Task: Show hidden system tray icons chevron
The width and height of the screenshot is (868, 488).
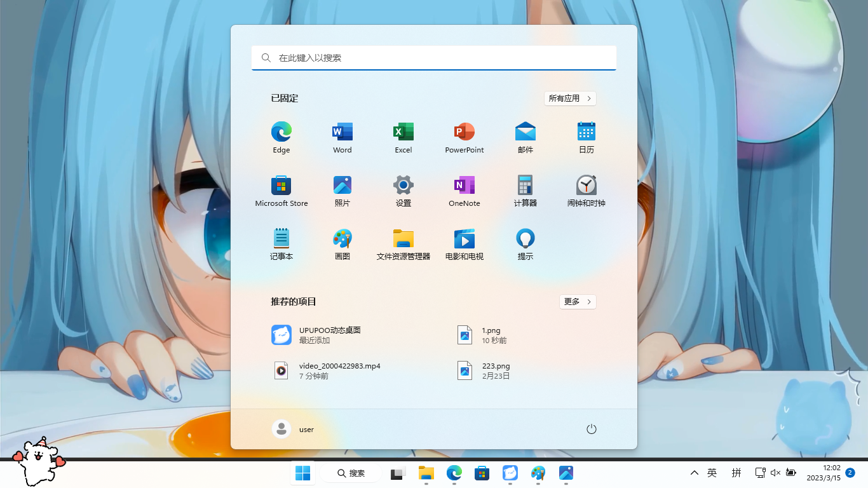Action: pyautogui.click(x=695, y=473)
